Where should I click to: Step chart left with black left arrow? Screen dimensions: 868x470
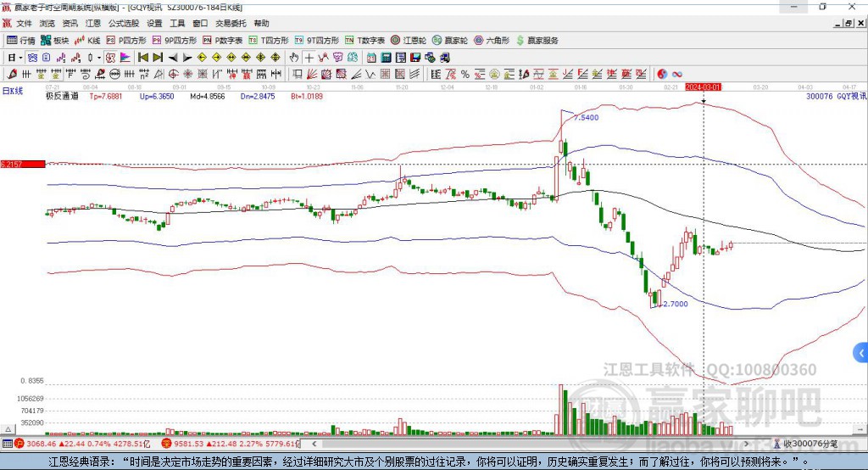pos(173,58)
